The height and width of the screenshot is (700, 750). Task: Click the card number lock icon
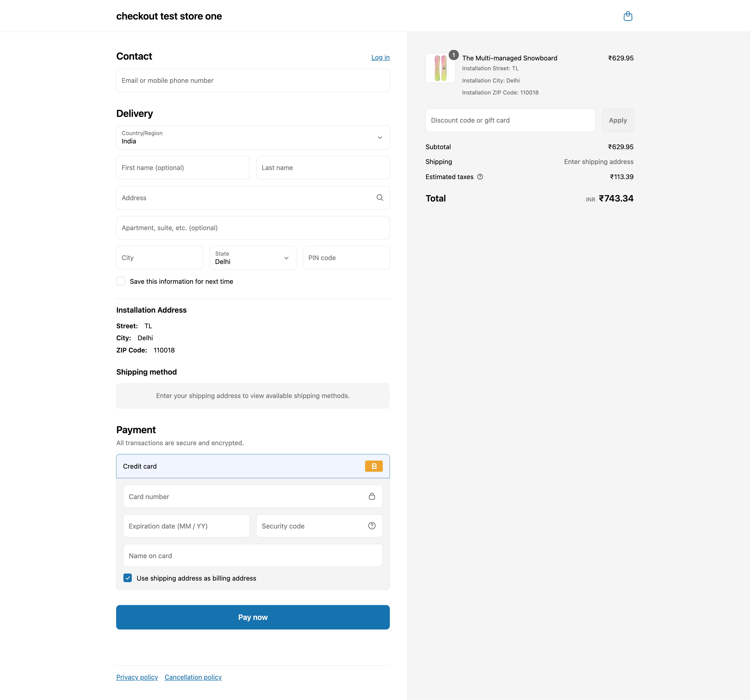pyautogui.click(x=372, y=496)
